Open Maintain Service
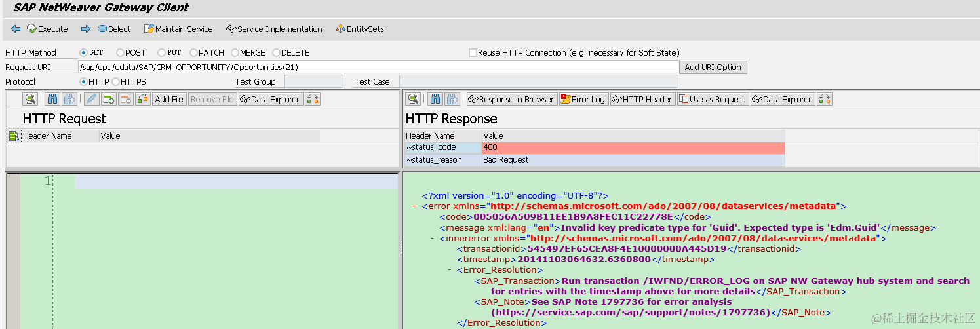The height and width of the screenshot is (329, 980). point(178,29)
